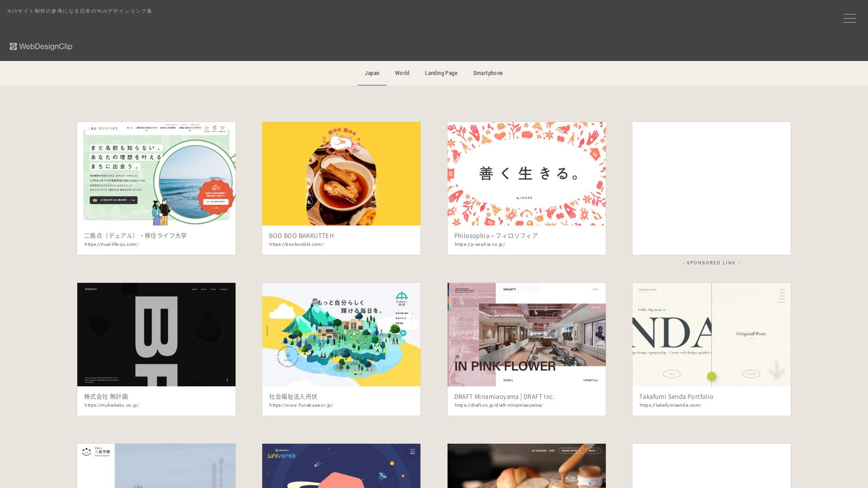Click title 二拠点（デュアル）・移住ライフ大学
Image resolution: width=868 pixels, height=488 pixels.
[136, 235]
